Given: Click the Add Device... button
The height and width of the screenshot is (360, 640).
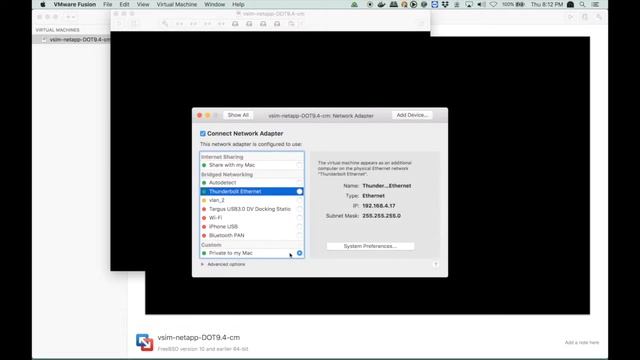Looking at the screenshot, I should (x=412, y=116).
